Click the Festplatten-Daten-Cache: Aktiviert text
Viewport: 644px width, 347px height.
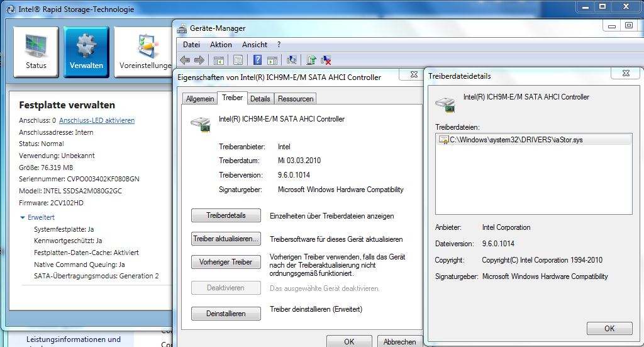pos(86,253)
